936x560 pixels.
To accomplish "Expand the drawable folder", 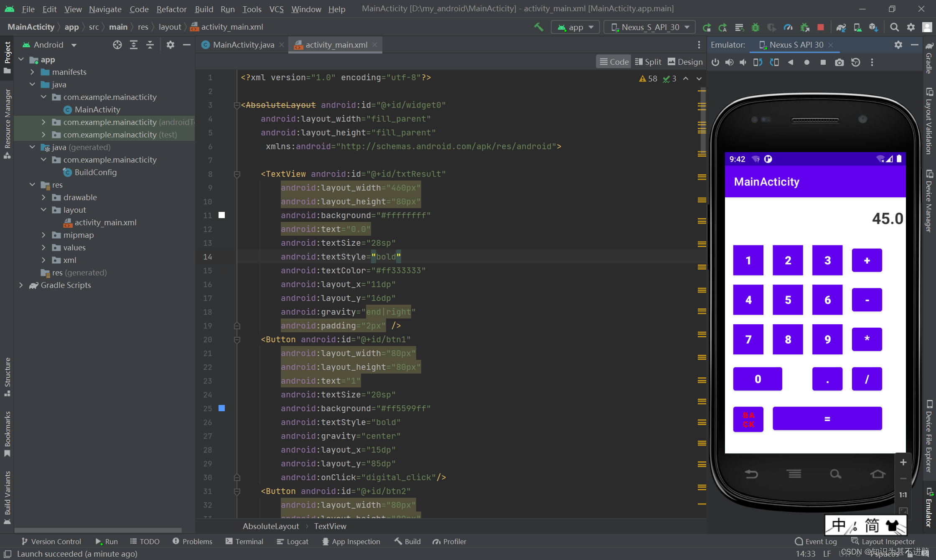I will click(x=43, y=197).
